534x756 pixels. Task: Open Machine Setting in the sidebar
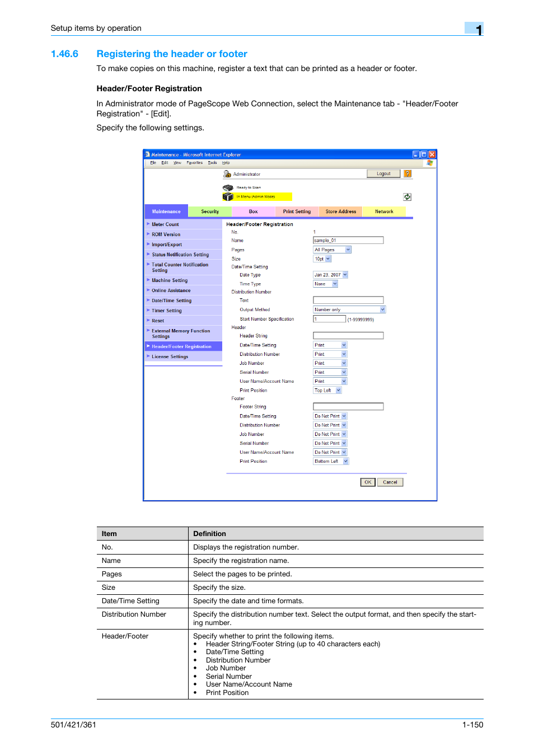(x=184, y=280)
